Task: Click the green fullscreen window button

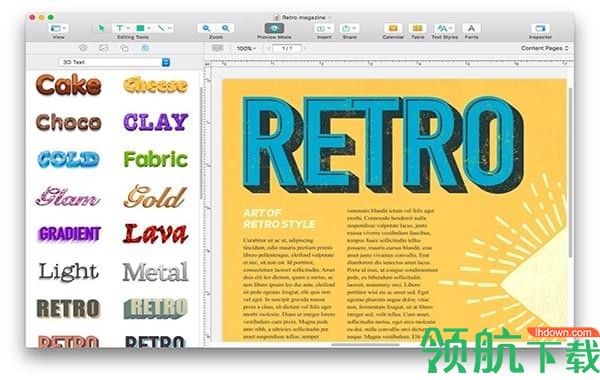Action: pyautogui.click(x=51, y=17)
